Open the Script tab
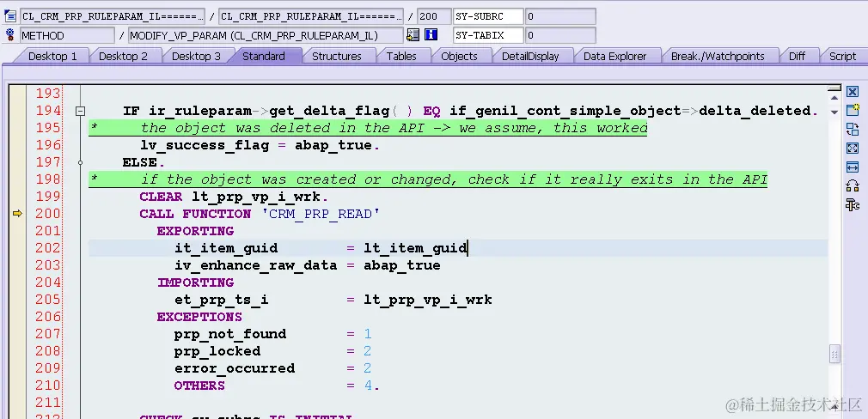 [842, 57]
